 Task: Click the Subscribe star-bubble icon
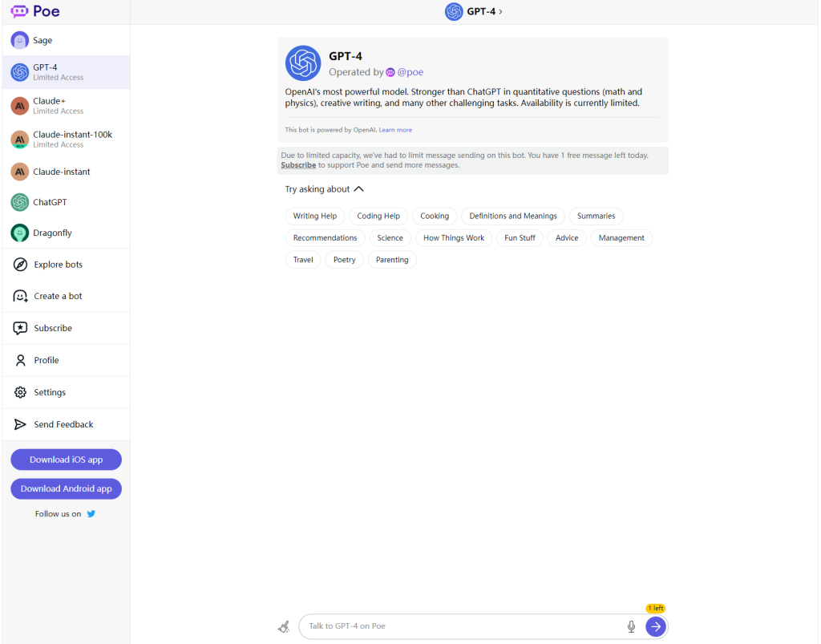pos(20,328)
